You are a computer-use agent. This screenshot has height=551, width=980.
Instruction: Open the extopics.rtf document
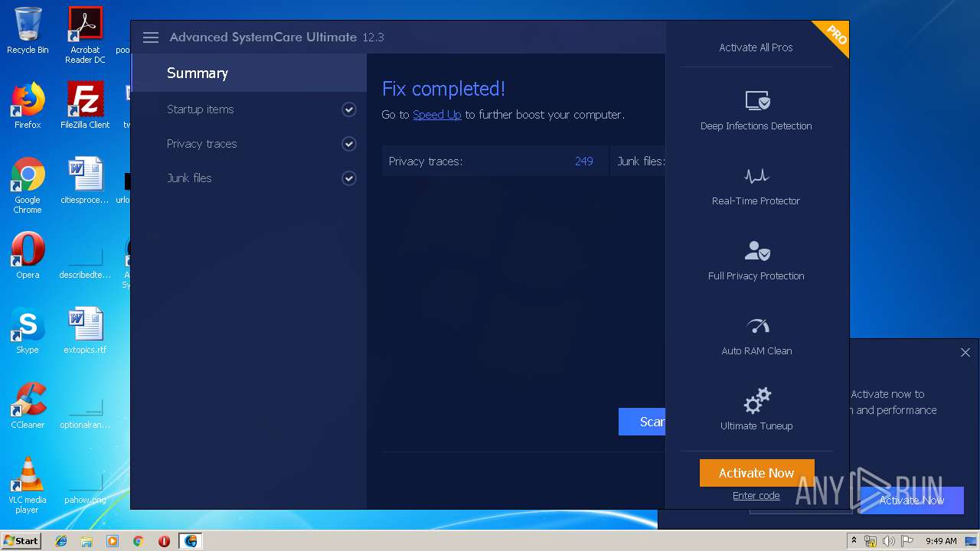tap(85, 331)
